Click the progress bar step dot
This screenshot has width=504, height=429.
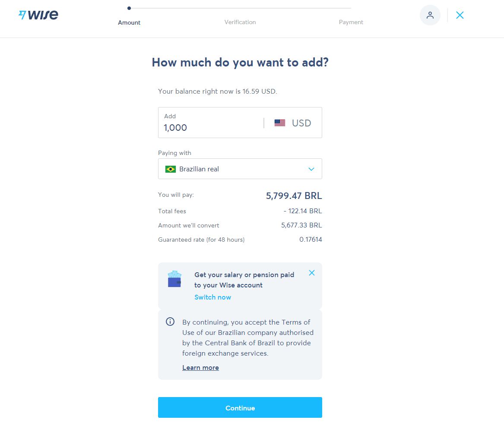(x=129, y=8)
